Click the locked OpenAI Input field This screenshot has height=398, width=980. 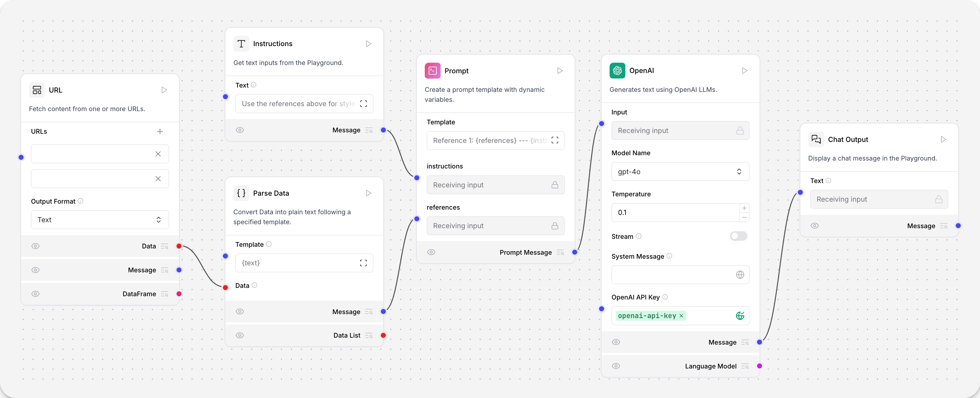pos(680,131)
